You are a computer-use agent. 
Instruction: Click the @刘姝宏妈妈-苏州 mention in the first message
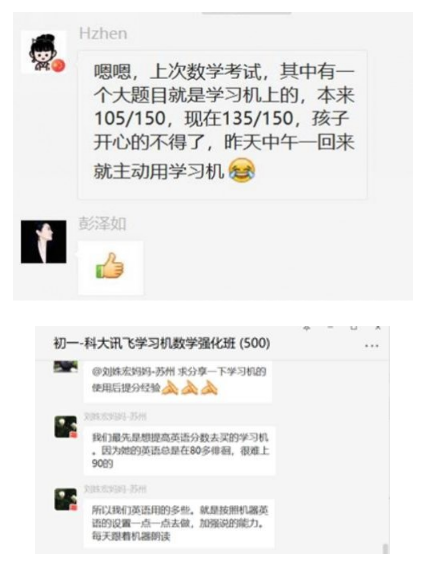pos(133,372)
